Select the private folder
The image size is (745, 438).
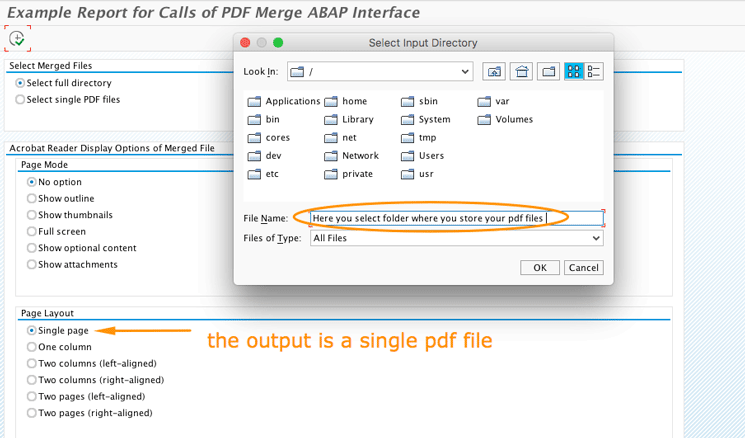click(x=348, y=174)
